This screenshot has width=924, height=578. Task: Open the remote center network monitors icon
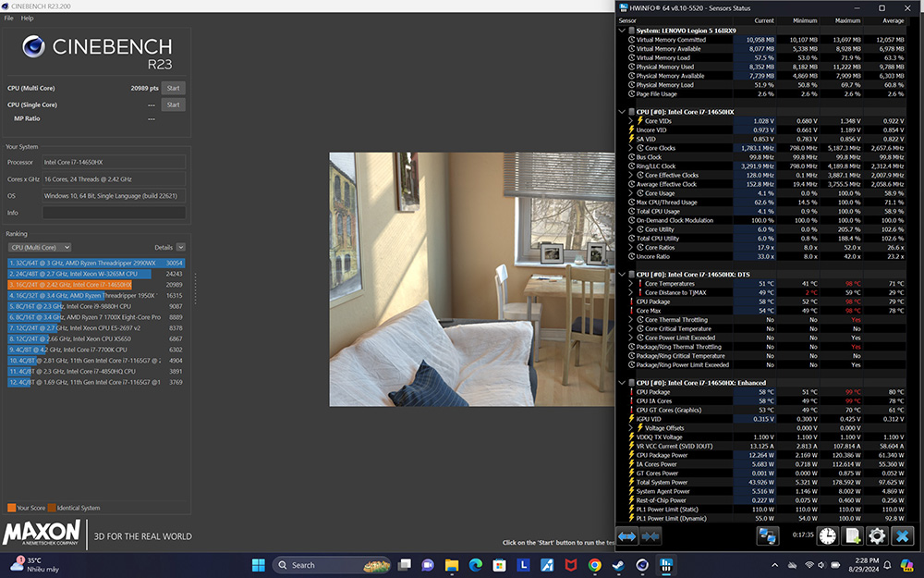click(767, 535)
